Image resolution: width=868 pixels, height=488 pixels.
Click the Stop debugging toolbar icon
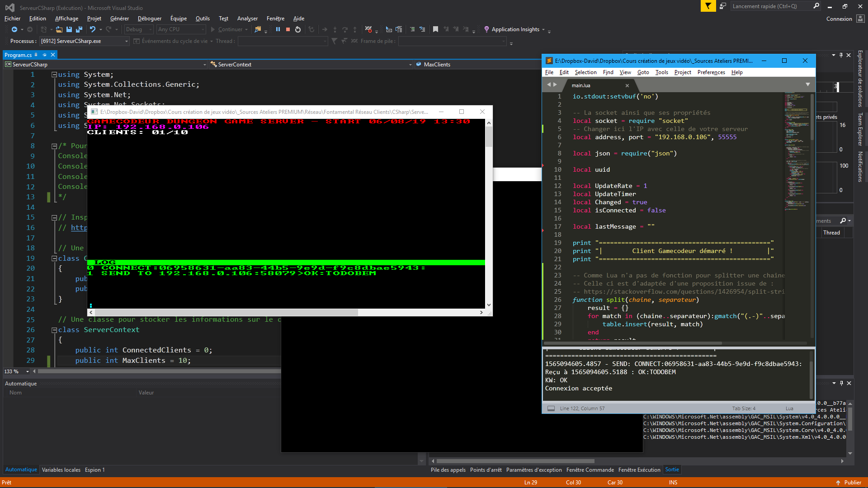(288, 29)
